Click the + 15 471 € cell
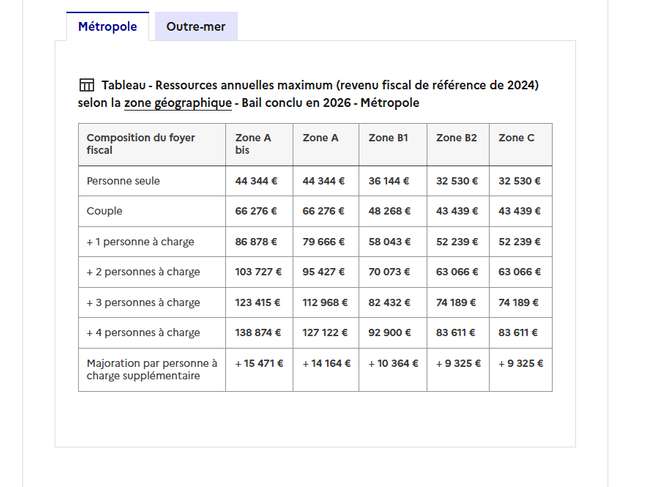Viewport: 650px width, 487px height. (x=259, y=370)
